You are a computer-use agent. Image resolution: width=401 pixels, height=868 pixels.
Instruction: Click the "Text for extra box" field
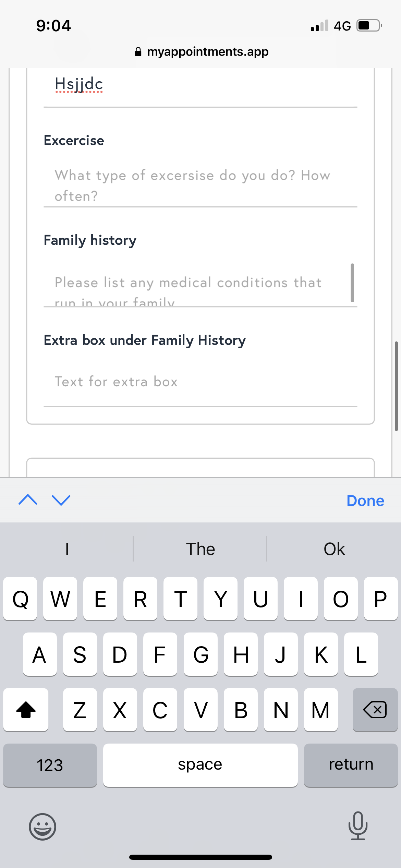(200, 382)
